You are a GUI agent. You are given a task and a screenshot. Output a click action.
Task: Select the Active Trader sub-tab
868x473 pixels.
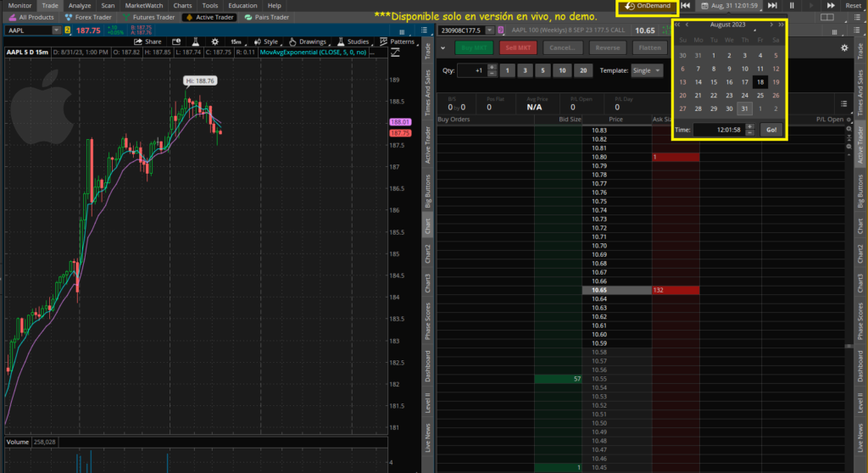[x=209, y=17]
